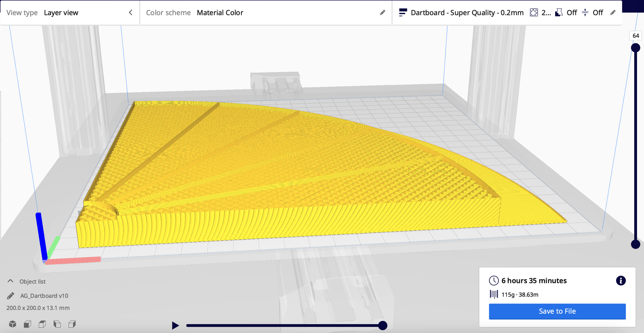Open Dartboard Super Quality print settings panel
644x333 pixels.
coord(467,12)
